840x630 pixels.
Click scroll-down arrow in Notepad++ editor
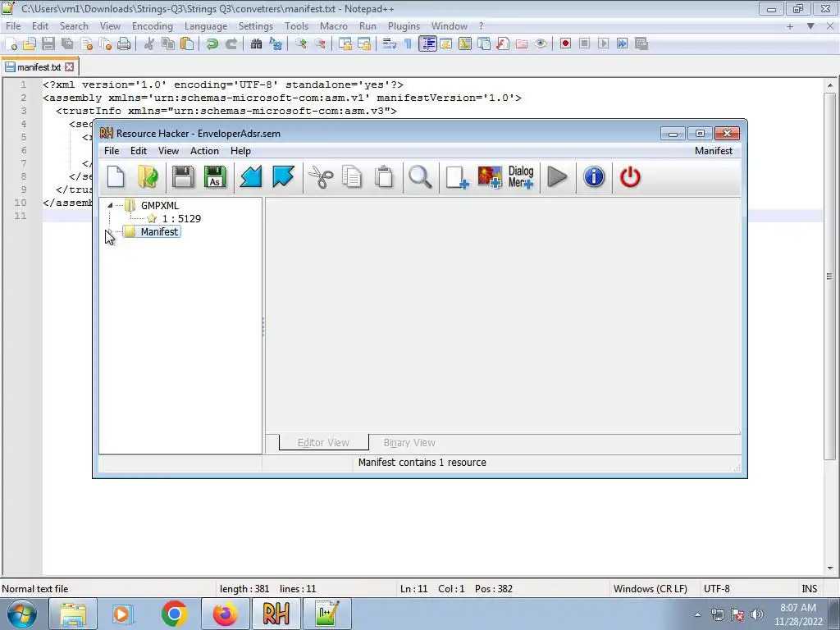829,568
